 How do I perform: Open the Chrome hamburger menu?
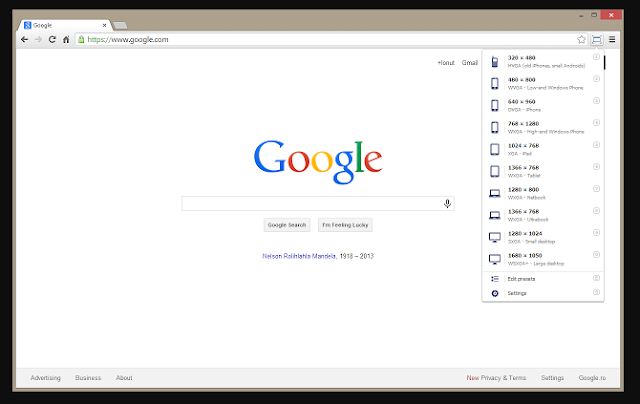[x=612, y=40]
